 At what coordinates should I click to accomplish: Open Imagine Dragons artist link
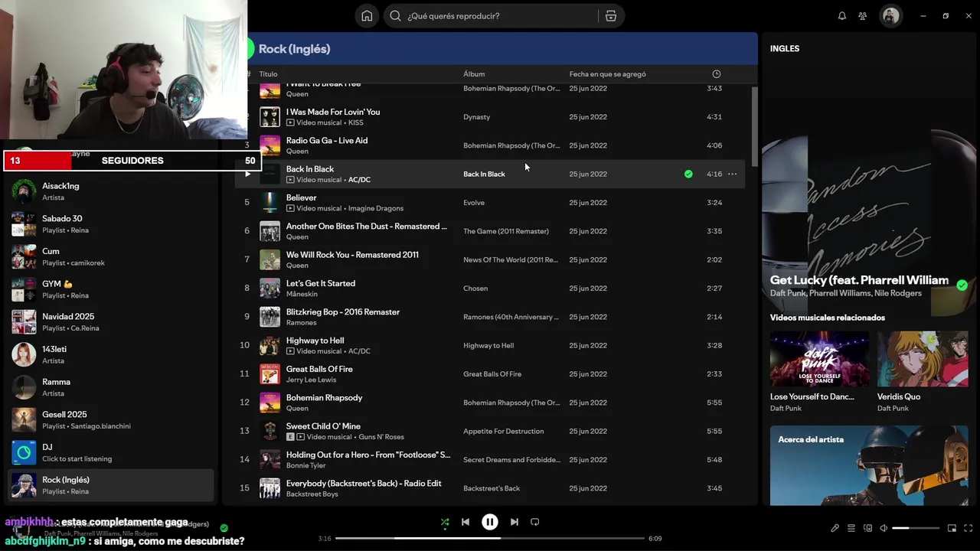tap(375, 208)
